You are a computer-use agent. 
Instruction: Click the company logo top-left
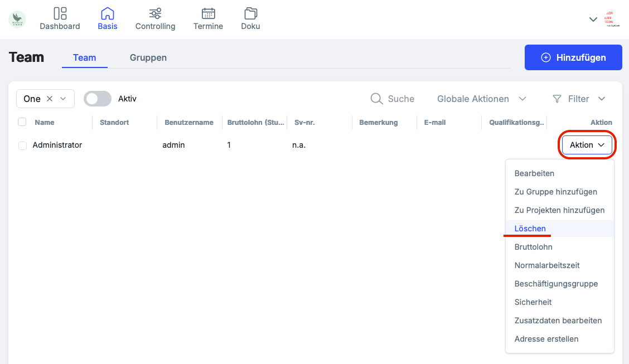[17, 19]
